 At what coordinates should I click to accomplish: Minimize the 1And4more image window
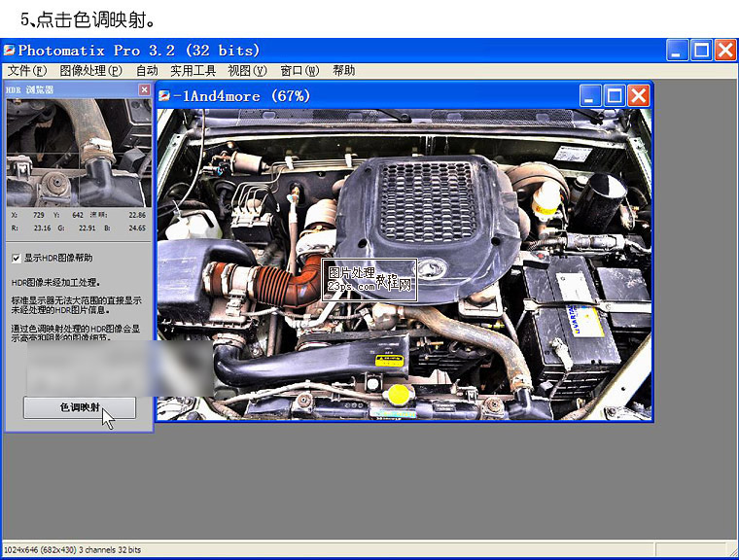[589, 95]
